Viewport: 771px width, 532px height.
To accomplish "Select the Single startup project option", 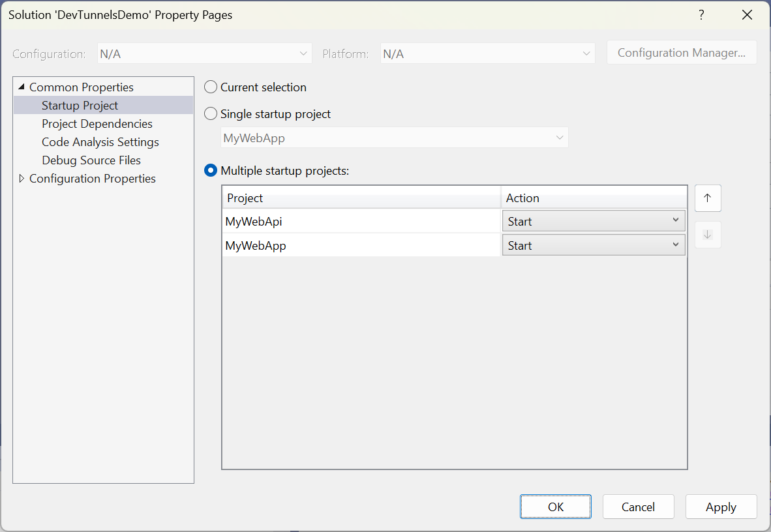I will (210, 113).
